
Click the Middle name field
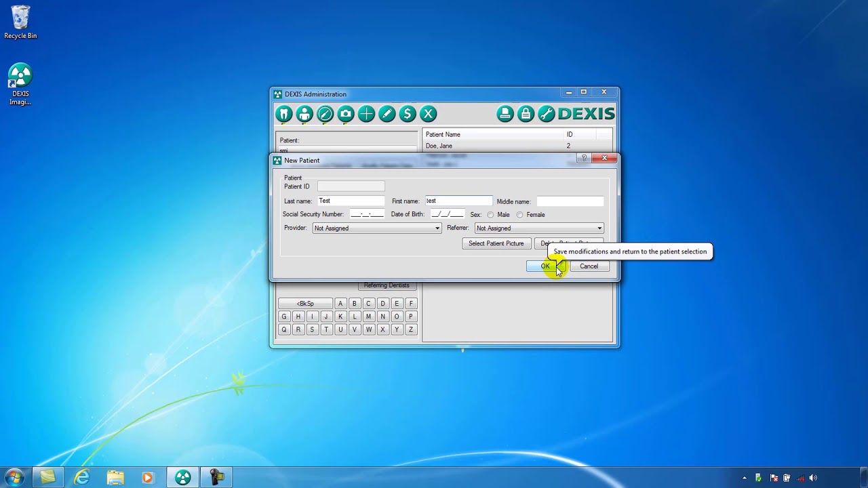click(x=570, y=201)
